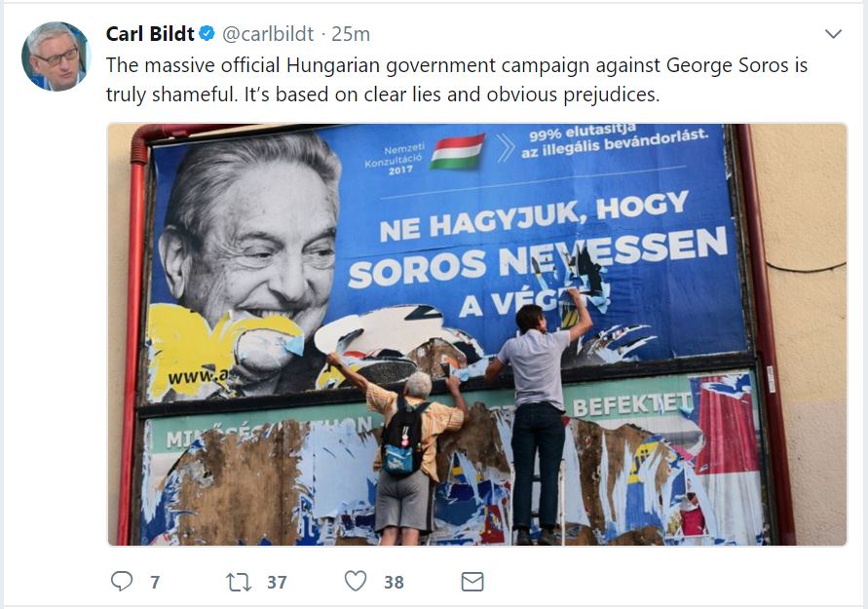868x609 pixels.
Task: Click the retweet count 37
Action: (277, 583)
